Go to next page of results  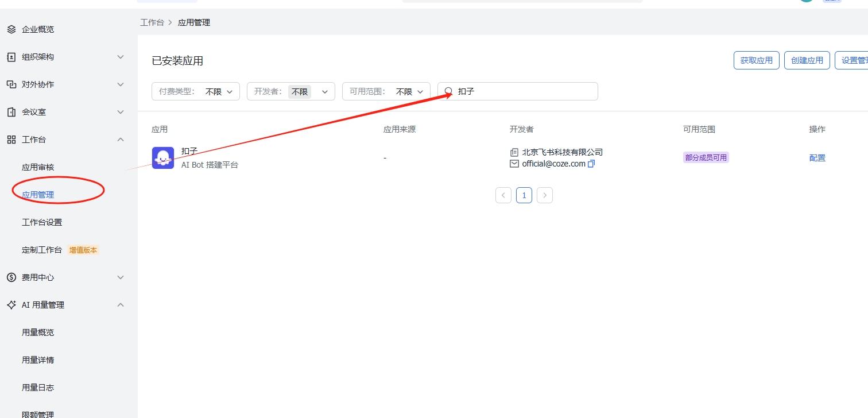point(545,195)
